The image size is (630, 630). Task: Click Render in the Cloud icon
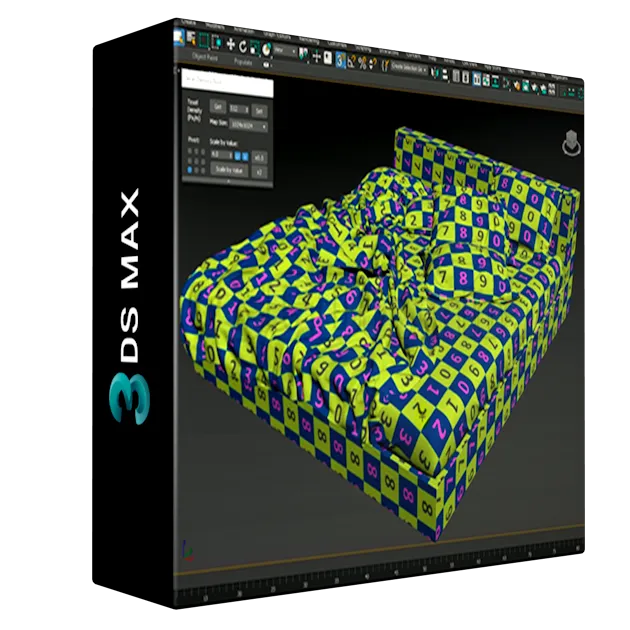point(543,90)
